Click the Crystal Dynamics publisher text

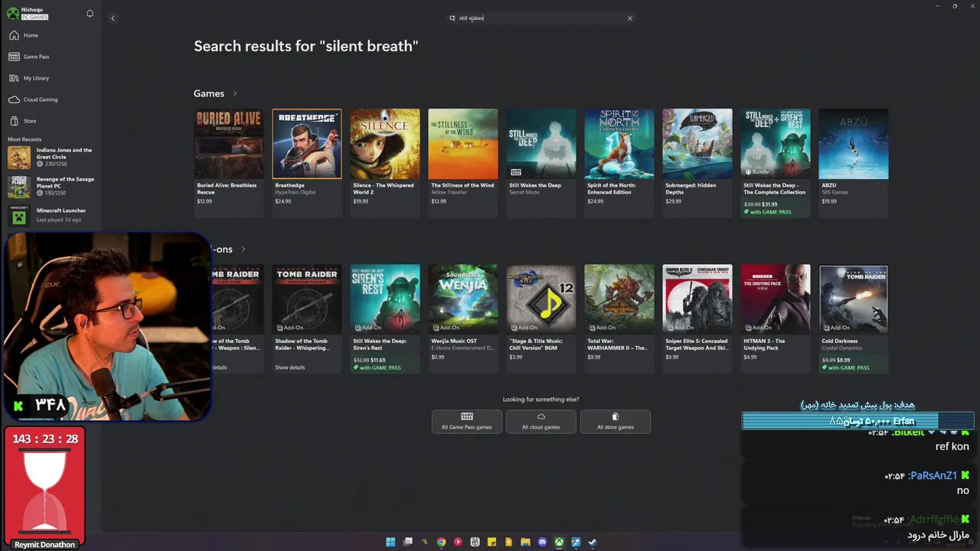pyautogui.click(x=841, y=348)
